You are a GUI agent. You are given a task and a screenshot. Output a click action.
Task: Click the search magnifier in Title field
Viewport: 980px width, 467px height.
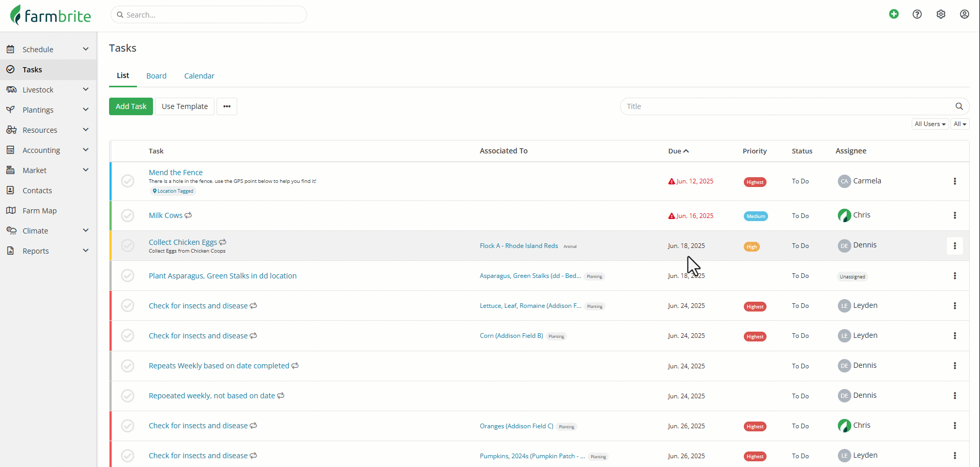[959, 106]
